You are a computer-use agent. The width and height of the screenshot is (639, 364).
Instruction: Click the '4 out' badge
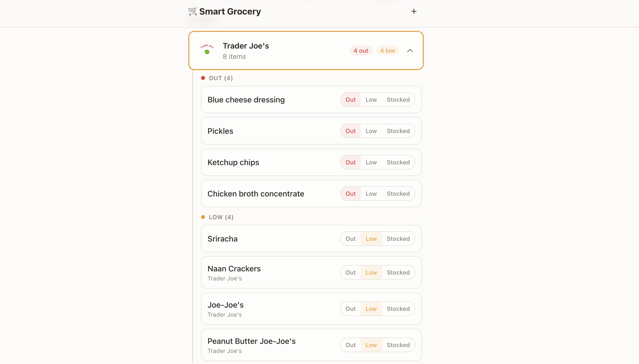click(361, 51)
